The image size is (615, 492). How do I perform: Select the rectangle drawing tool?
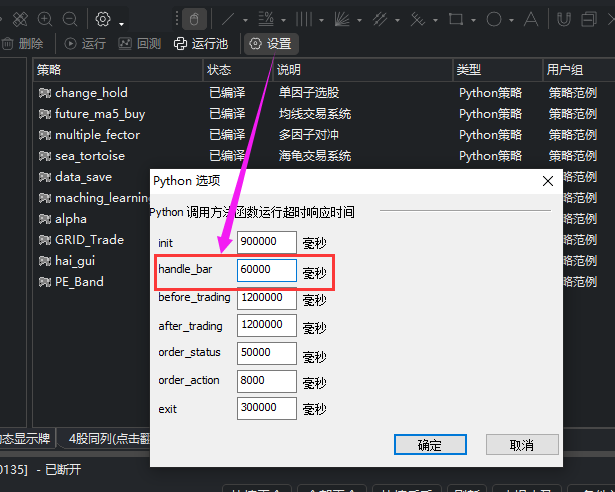[x=455, y=19]
